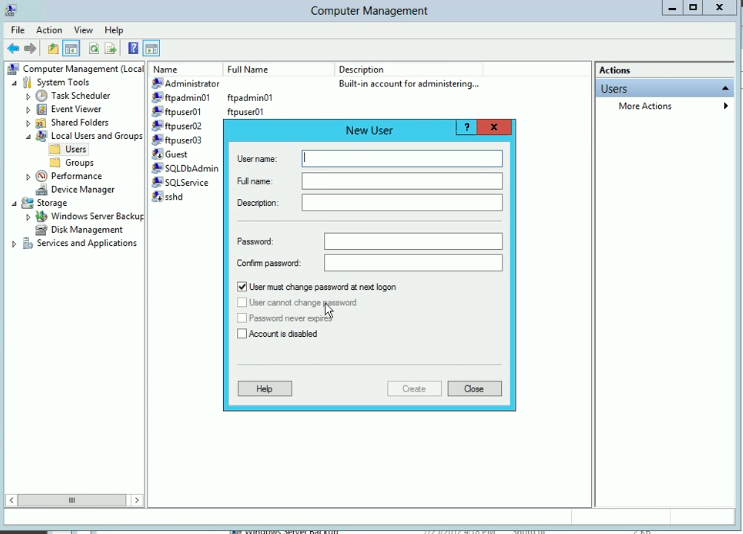The height and width of the screenshot is (534, 743).
Task: Toggle the Show/Hide Console Tree icon
Action: tap(71, 48)
